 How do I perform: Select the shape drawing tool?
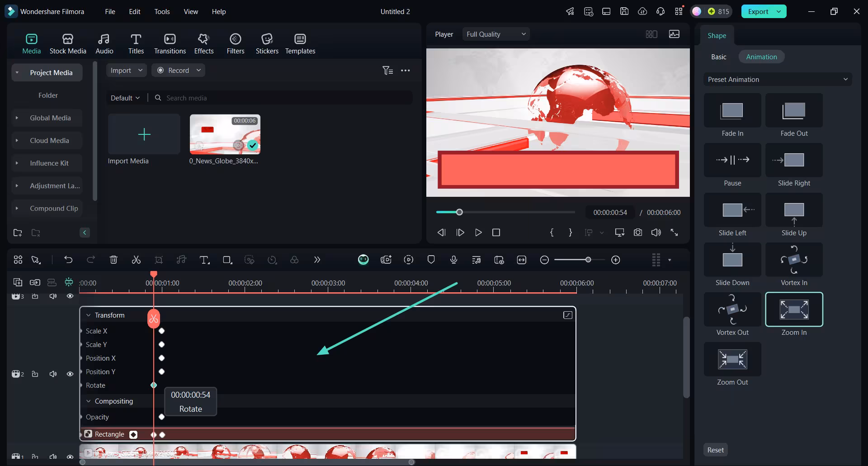[x=227, y=260]
